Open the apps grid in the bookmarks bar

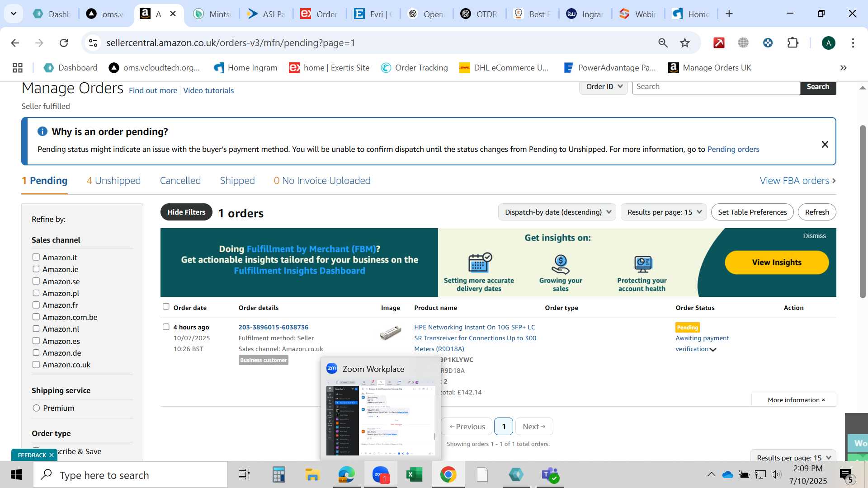[x=18, y=68]
